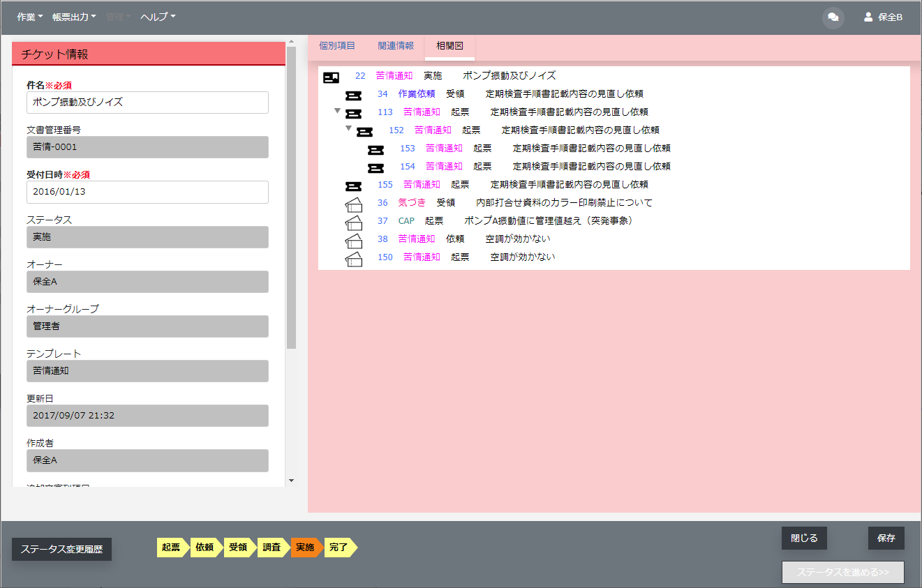Click the 完了 status step
The image size is (922, 588).
(x=339, y=548)
